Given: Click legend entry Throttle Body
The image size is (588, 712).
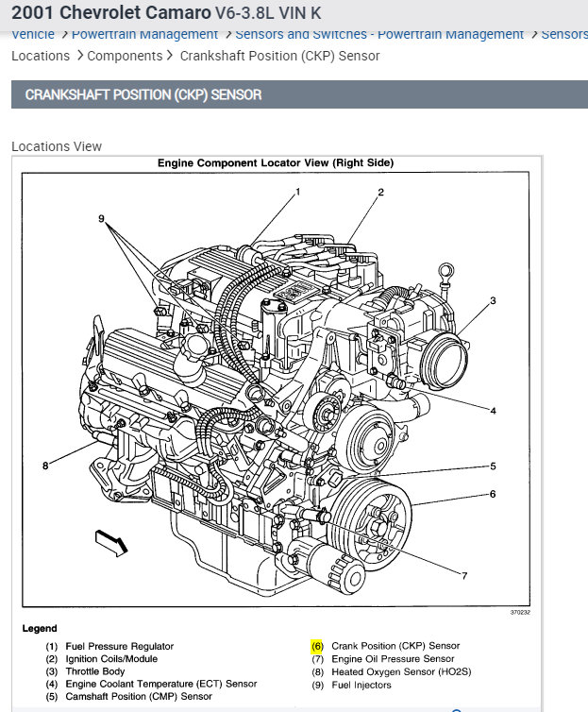Looking at the screenshot, I should 94,671.
